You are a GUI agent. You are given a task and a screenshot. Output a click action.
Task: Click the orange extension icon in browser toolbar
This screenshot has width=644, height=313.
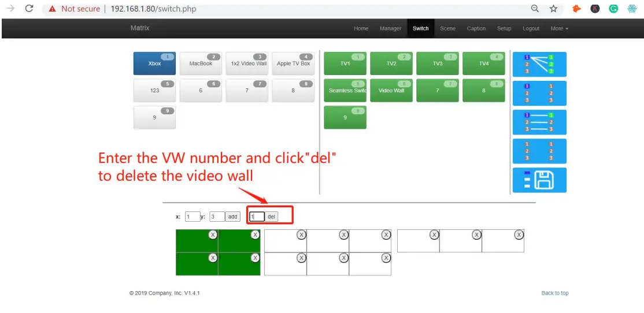pos(576,9)
